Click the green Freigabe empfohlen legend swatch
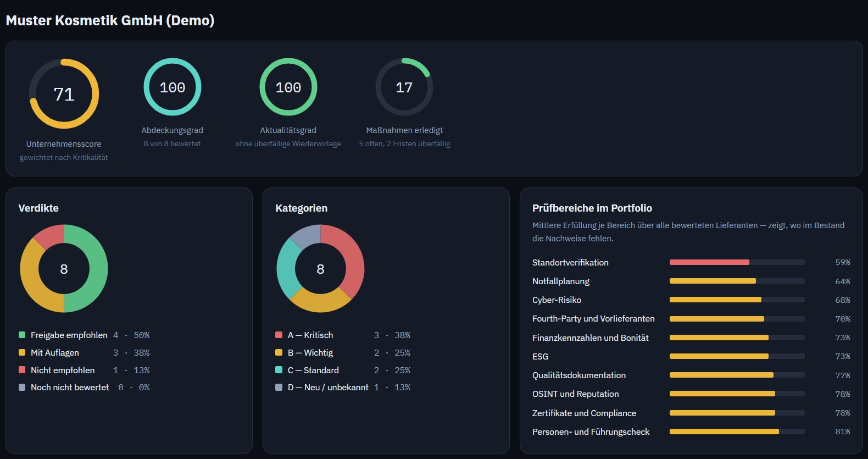 pyautogui.click(x=22, y=335)
